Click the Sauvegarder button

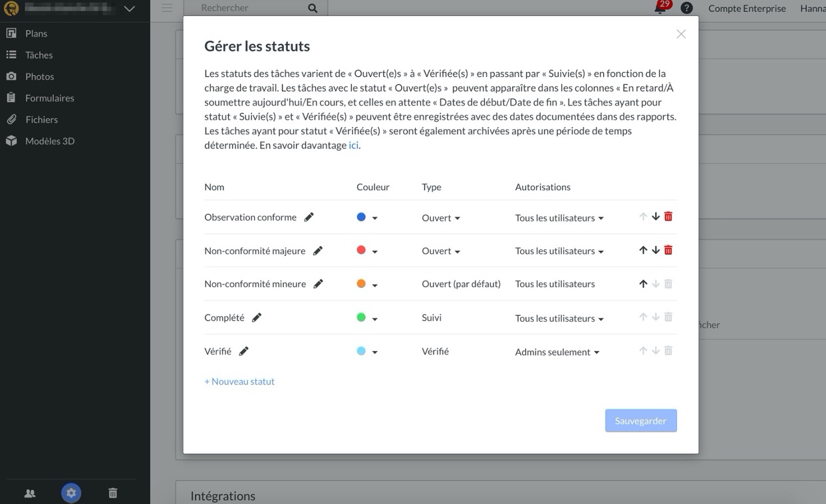pos(640,421)
